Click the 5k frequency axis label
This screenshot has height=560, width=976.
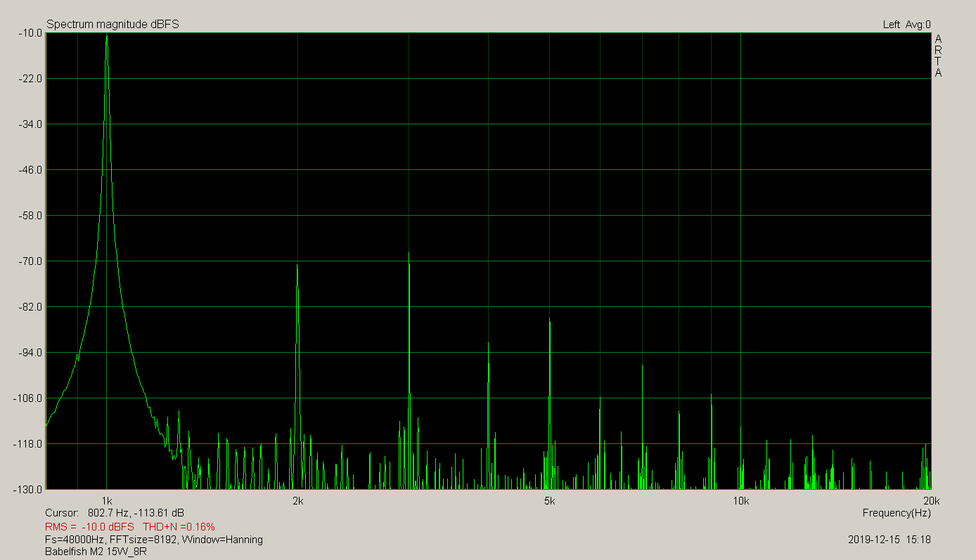pyautogui.click(x=550, y=501)
